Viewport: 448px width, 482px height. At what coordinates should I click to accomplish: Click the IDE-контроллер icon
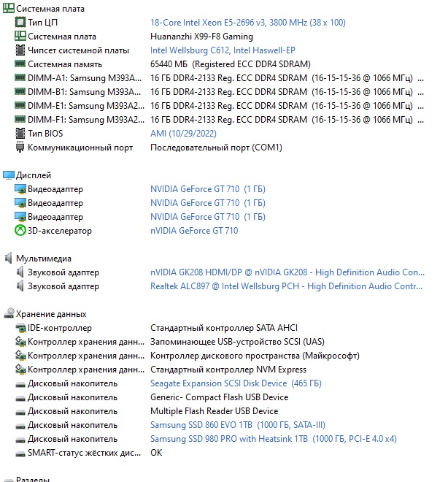coord(20,328)
